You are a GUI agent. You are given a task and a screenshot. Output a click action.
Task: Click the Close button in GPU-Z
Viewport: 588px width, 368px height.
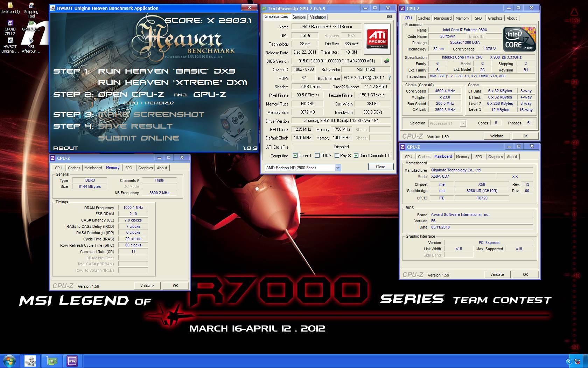click(380, 167)
